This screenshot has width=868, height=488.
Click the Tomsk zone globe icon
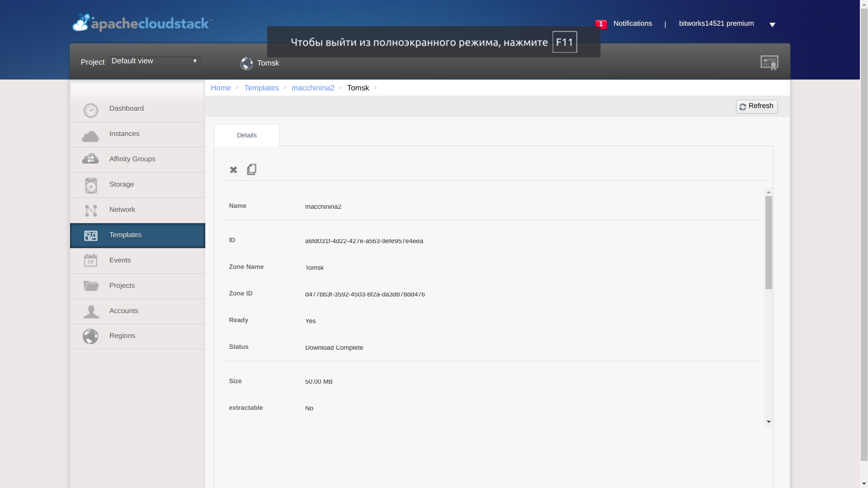246,63
